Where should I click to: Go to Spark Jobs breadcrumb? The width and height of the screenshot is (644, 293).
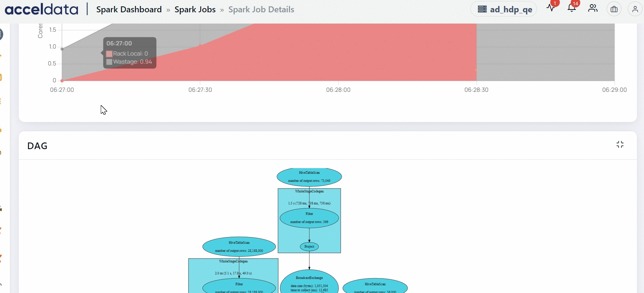pos(195,9)
